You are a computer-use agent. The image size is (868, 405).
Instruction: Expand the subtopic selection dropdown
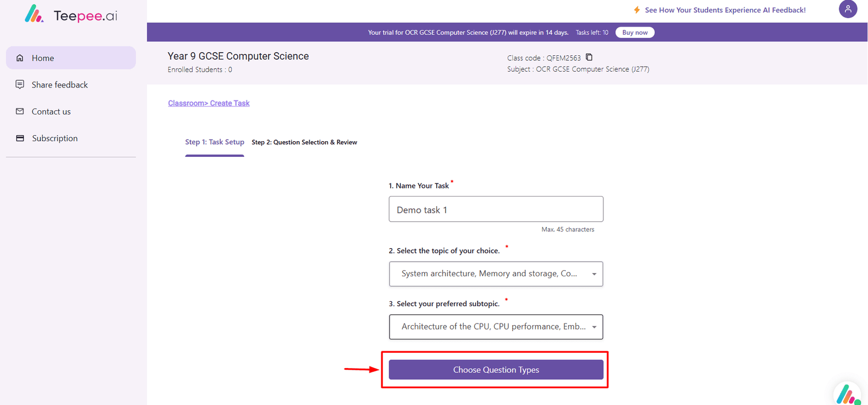[x=496, y=327]
